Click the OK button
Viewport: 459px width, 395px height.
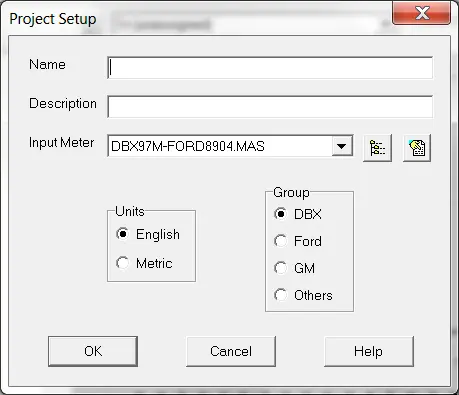93,351
